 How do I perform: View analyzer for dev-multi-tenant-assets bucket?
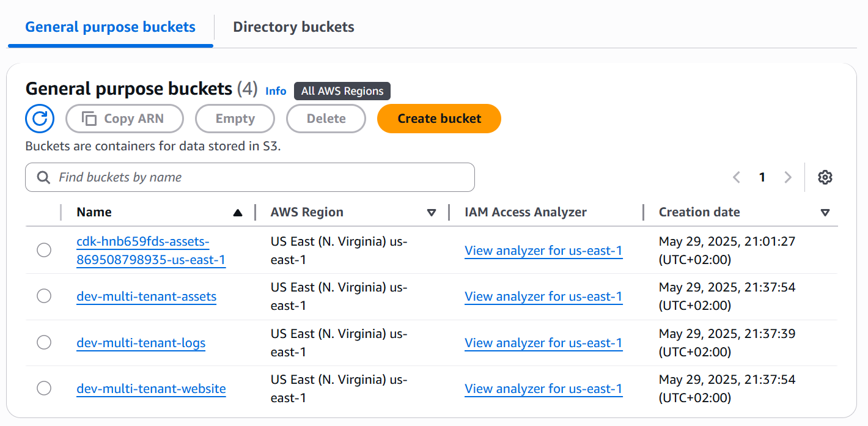[543, 296]
